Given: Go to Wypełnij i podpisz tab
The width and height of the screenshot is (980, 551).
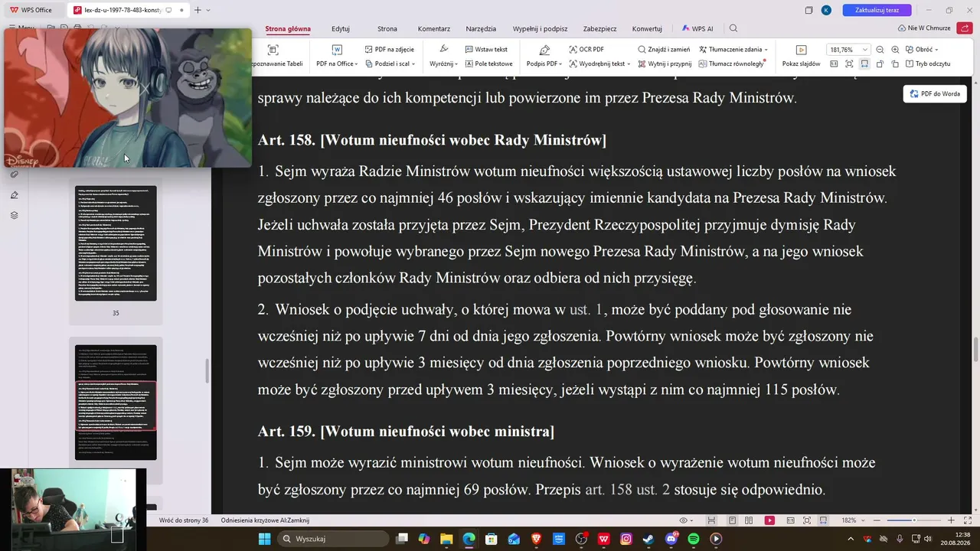Looking at the screenshot, I should pos(541,28).
